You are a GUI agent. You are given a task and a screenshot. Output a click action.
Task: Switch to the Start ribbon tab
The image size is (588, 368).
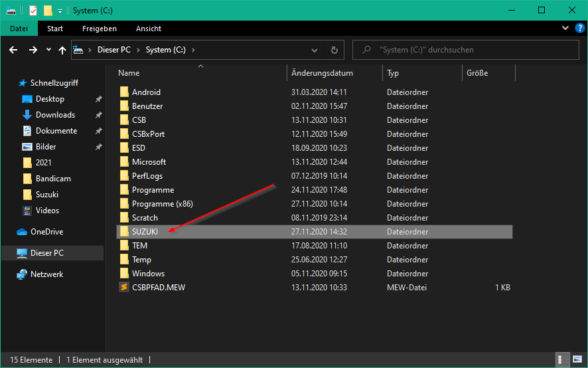(x=54, y=29)
